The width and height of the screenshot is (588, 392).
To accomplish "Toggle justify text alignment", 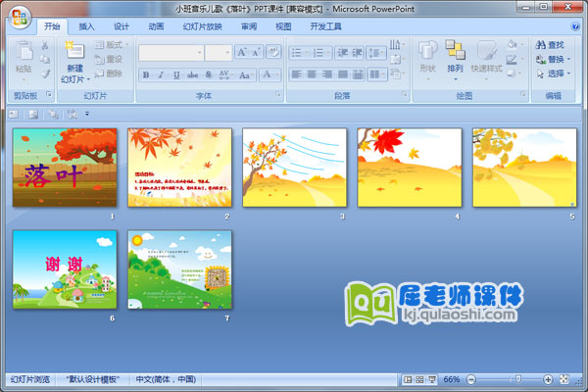I will (x=342, y=74).
